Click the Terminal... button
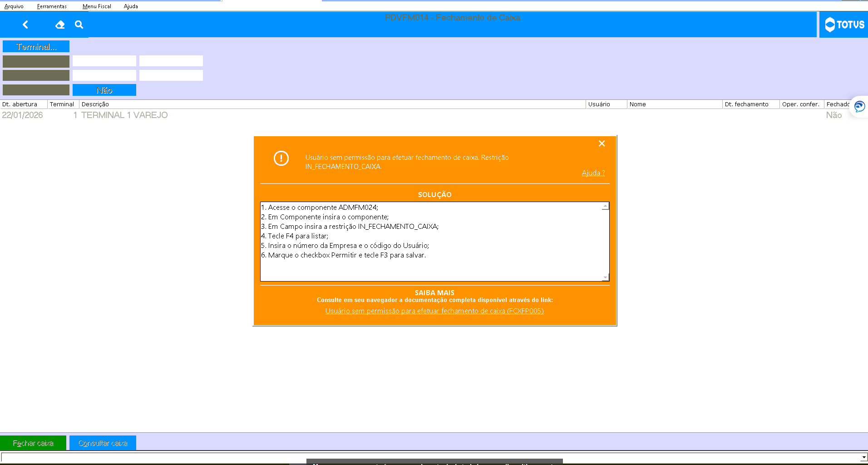The height and width of the screenshot is (465, 868). [36, 47]
